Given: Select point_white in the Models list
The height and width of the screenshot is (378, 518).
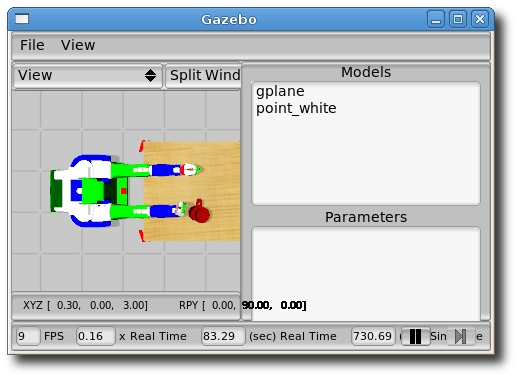Looking at the screenshot, I should [x=296, y=108].
